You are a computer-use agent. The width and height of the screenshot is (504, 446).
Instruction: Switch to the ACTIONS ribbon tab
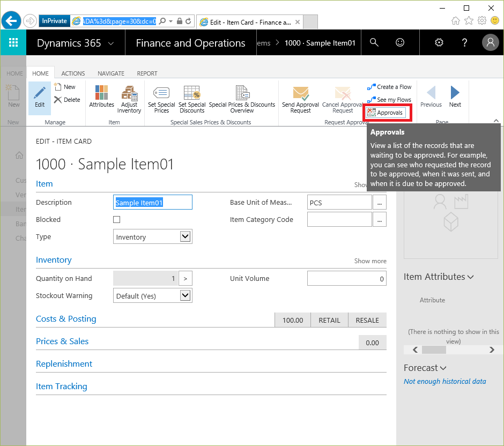coord(73,73)
